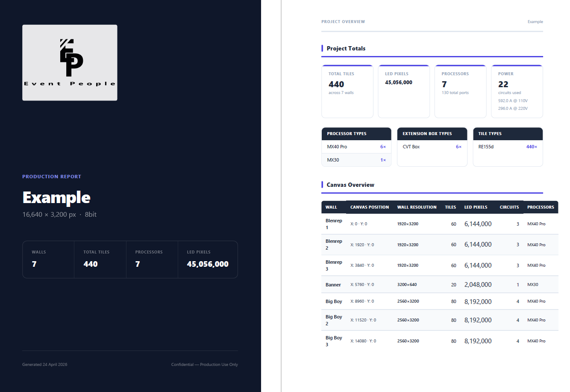Click the Example report title on cover
This screenshot has width=570, height=392.
(56, 197)
